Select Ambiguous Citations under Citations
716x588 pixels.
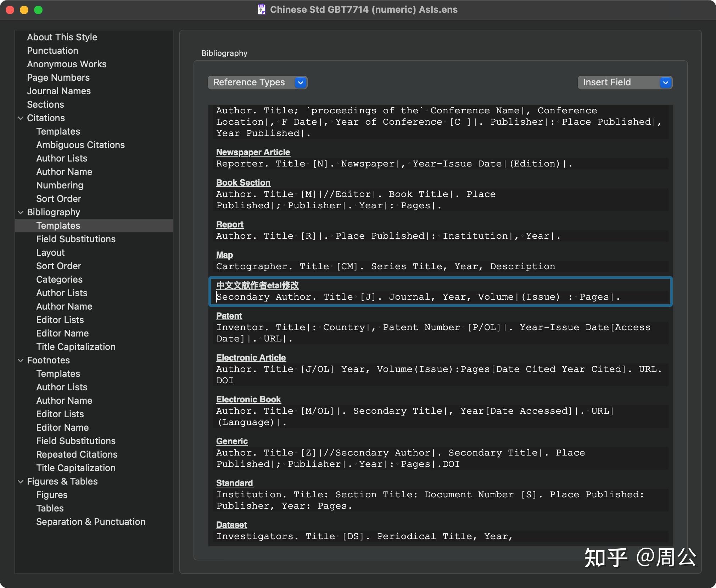tap(80, 145)
